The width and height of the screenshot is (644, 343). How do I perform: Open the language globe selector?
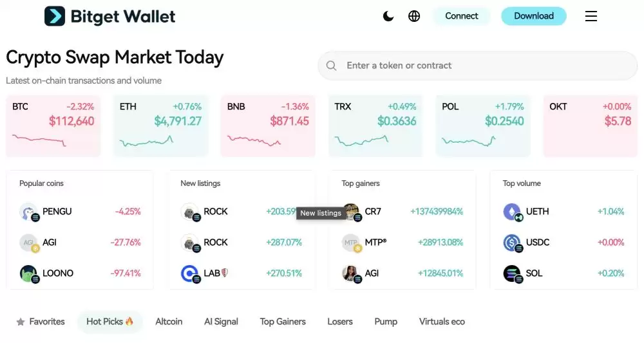click(x=414, y=16)
